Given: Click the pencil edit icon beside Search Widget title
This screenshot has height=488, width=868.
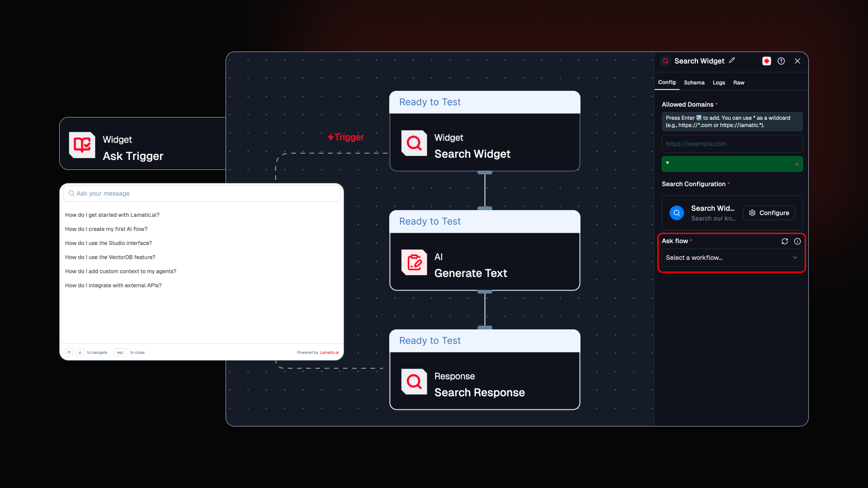Looking at the screenshot, I should [732, 61].
